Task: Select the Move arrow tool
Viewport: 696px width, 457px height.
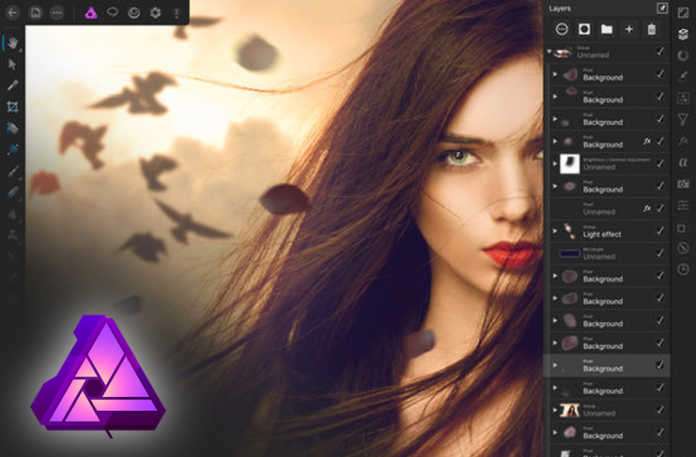Action: pos(13,64)
